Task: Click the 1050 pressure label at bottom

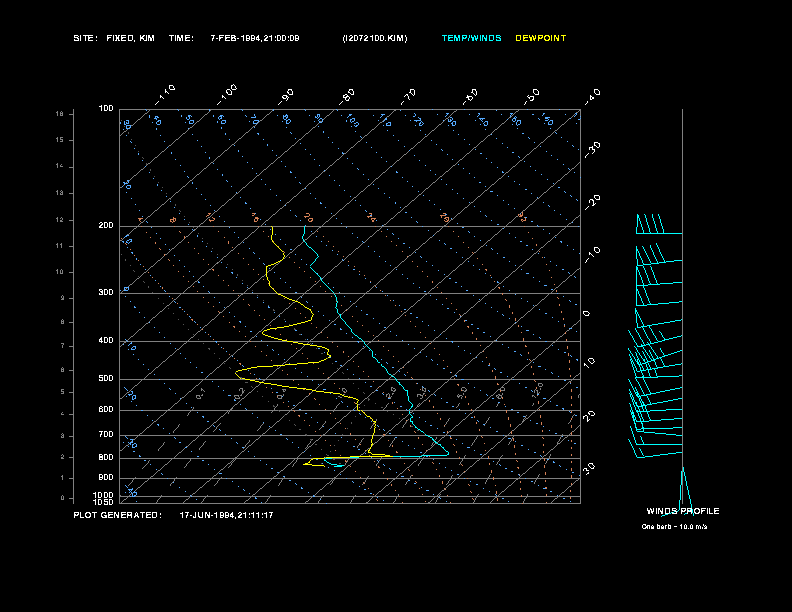Action: [104, 502]
